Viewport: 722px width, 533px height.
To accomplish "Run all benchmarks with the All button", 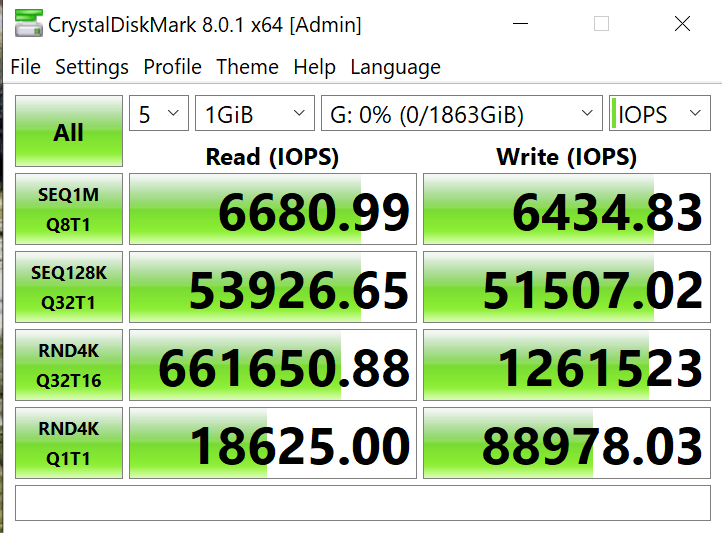I will [69, 132].
